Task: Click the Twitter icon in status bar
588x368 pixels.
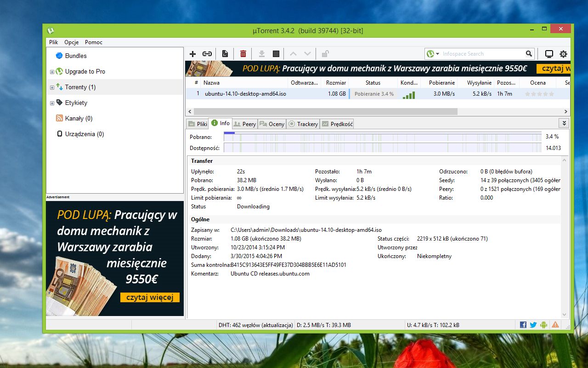Action: click(x=533, y=325)
